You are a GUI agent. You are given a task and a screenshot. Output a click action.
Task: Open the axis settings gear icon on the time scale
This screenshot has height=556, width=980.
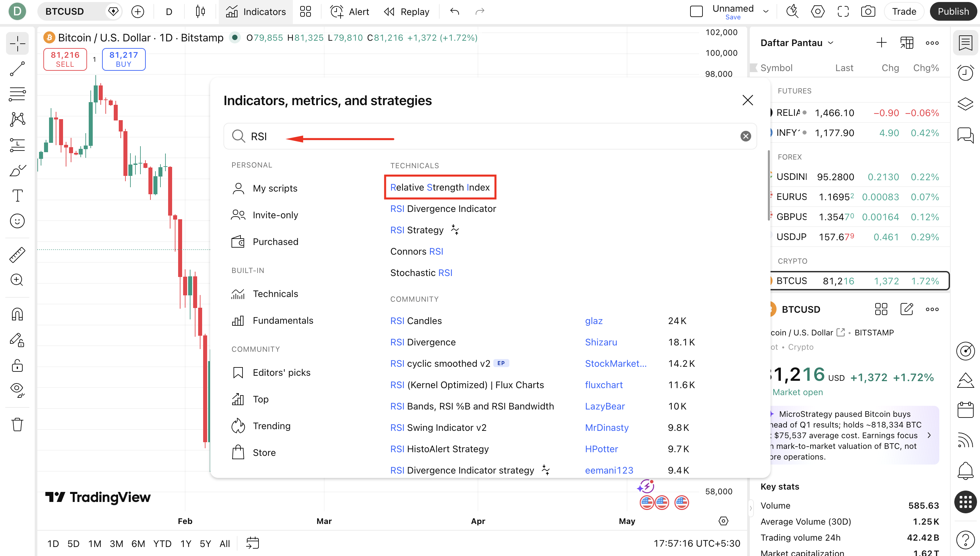723,521
